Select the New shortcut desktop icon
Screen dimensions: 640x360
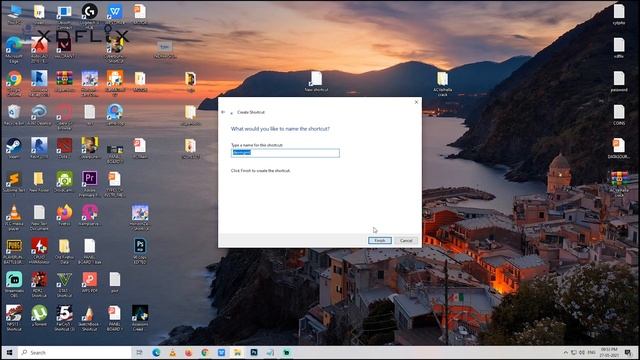316,81
